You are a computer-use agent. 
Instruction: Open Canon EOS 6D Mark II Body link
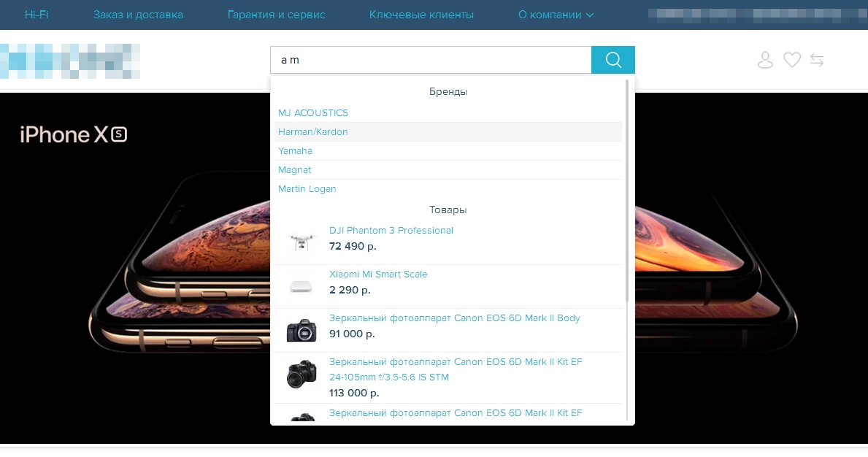[455, 318]
